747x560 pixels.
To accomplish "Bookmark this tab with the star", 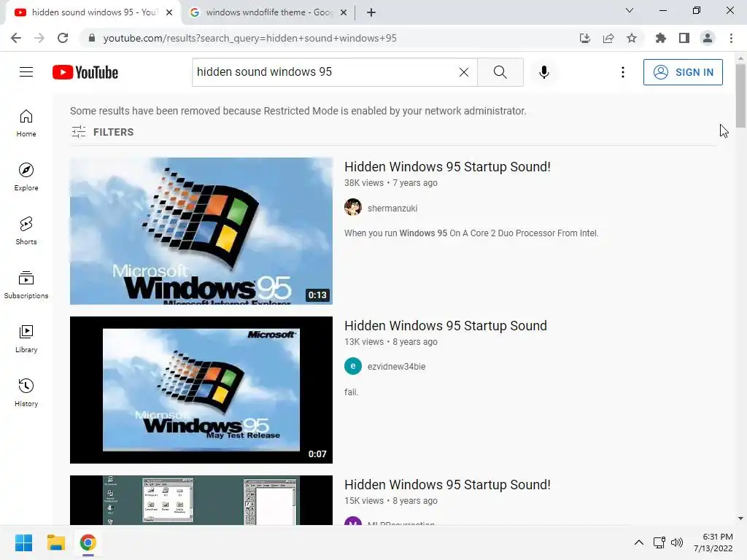I will click(632, 38).
